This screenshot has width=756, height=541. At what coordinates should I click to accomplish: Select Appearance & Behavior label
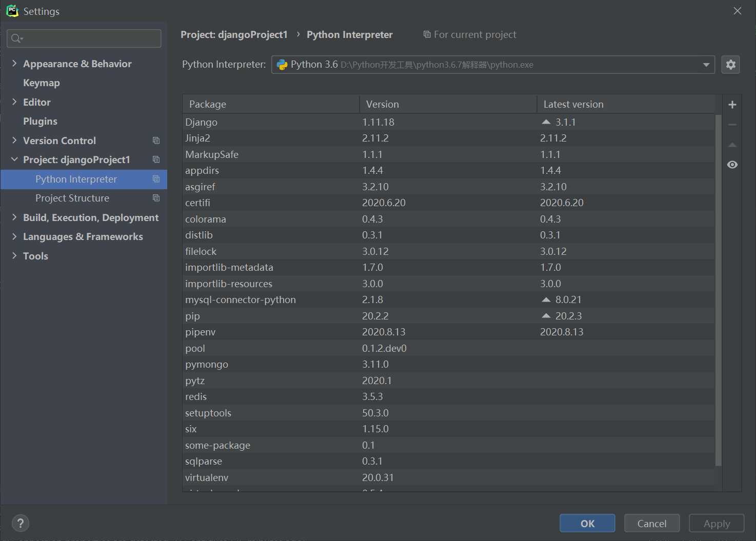click(x=77, y=64)
